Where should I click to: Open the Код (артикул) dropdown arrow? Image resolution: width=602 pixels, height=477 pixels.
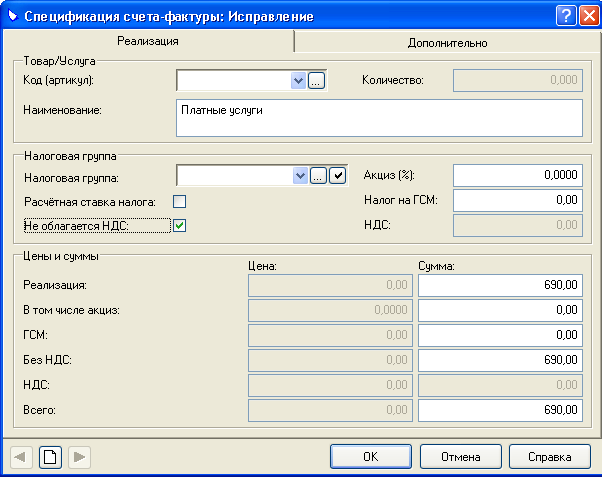298,81
